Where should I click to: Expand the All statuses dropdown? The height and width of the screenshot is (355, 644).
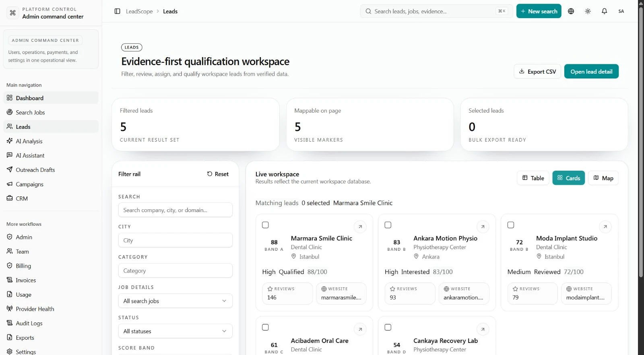(x=175, y=331)
